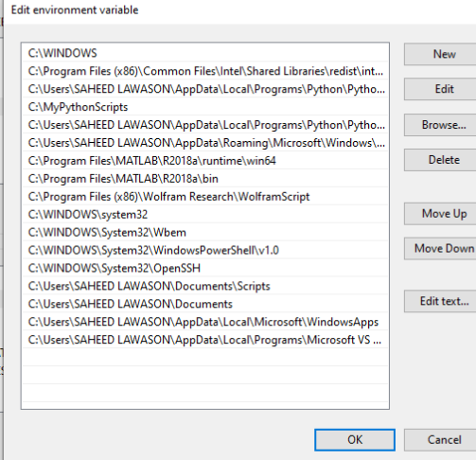Cancel the environment variable dialog
This screenshot has height=460, width=476.
440,440
